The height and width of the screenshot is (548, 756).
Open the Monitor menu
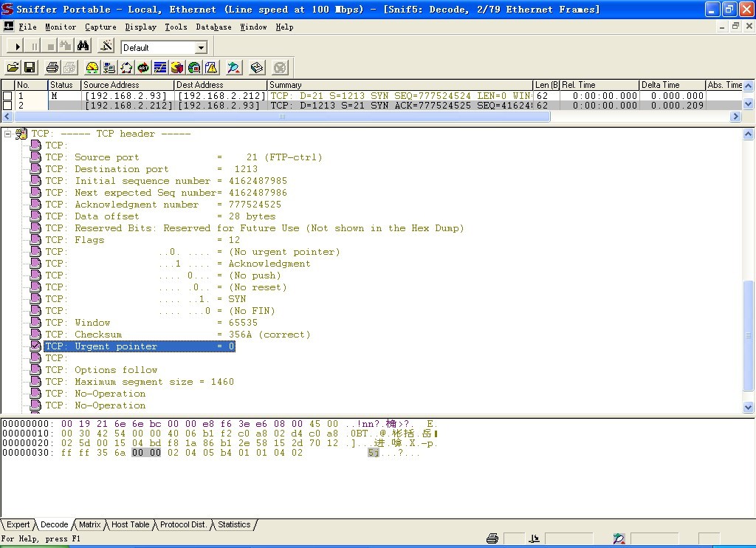point(61,27)
